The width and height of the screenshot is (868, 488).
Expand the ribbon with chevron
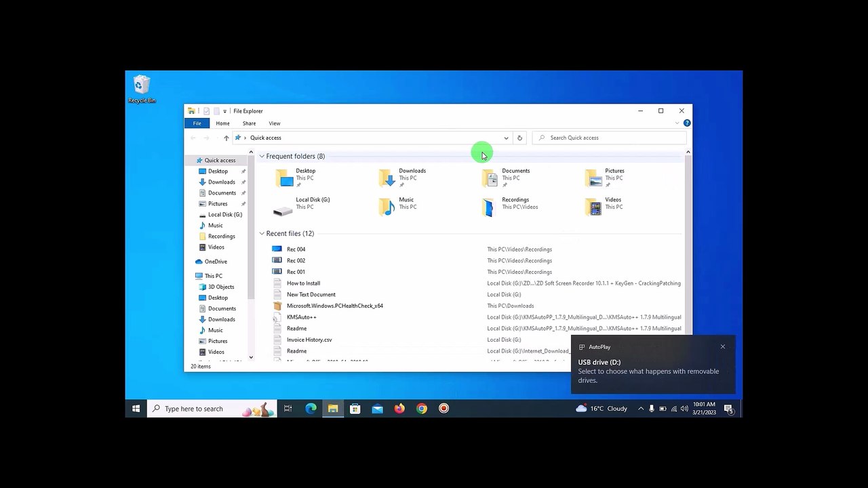677,123
